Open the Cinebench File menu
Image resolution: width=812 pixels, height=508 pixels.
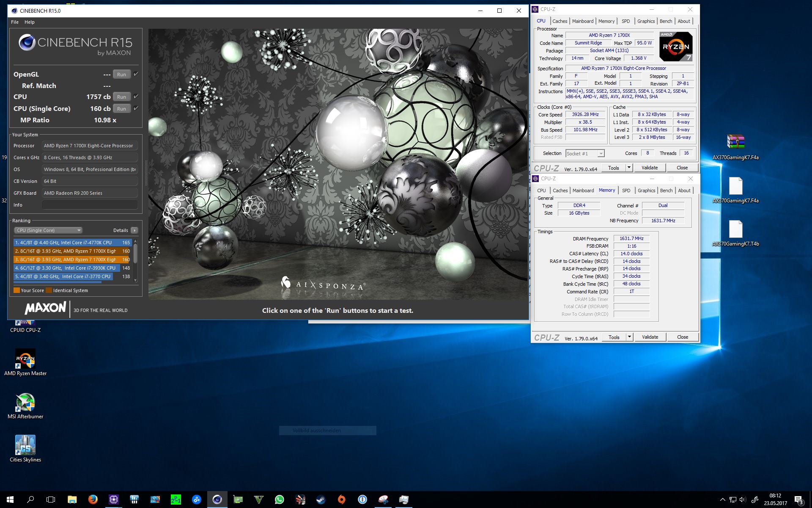pos(15,22)
